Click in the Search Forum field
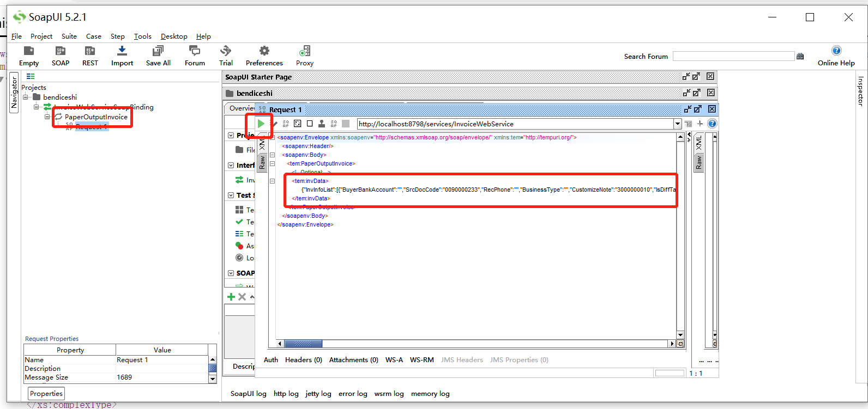Image resolution: width=868 pixels, height=409 pixels. tap(733, 56)
